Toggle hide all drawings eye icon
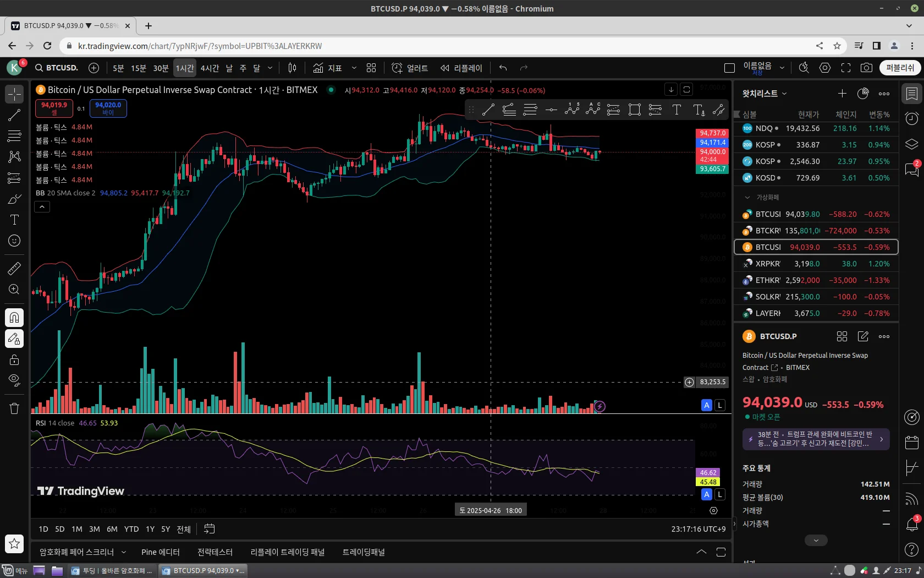The width and height of the screenshot is (924, 578). (x=14, y=380)
